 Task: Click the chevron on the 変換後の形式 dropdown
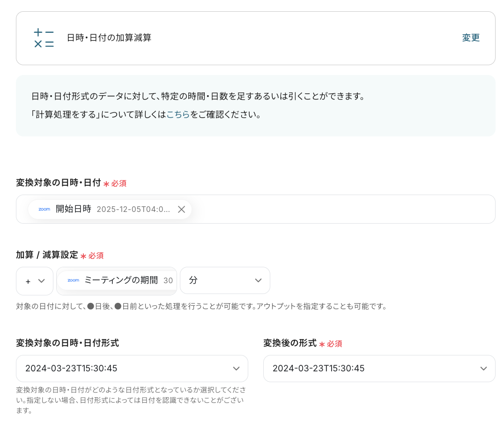[x=483, y=369]
